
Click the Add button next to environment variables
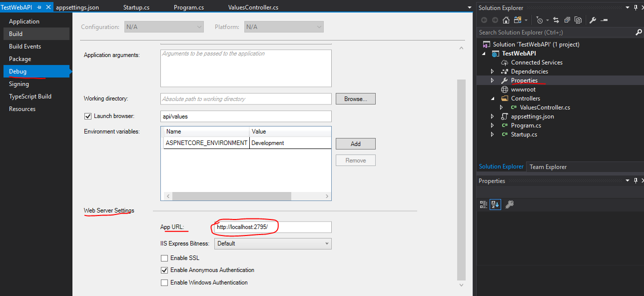point(355,143)
